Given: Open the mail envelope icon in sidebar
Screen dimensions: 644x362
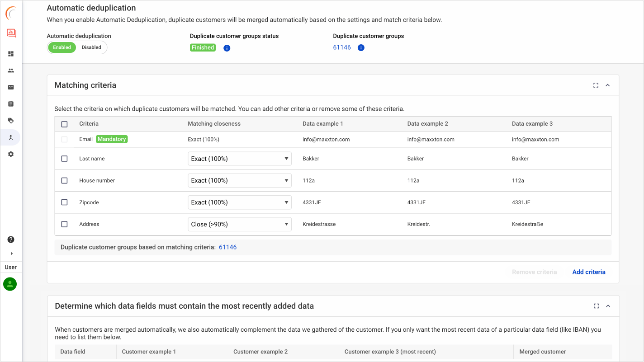Looking at the screenshot, I should click(x=11, y=87).
